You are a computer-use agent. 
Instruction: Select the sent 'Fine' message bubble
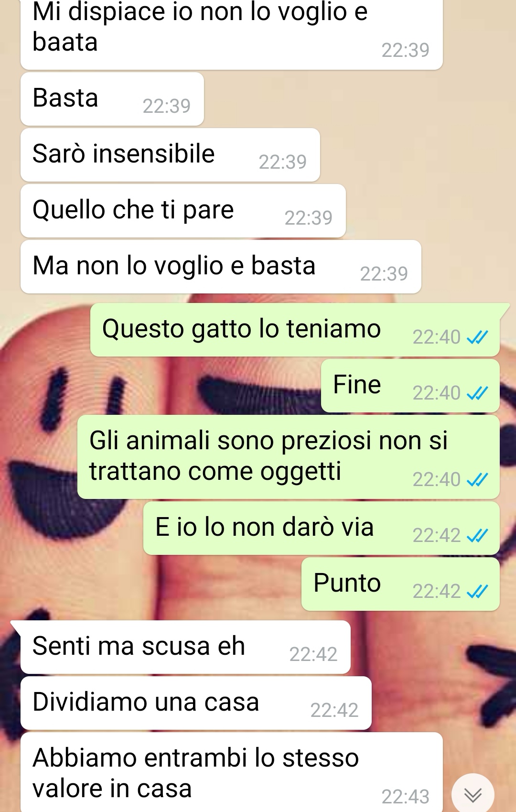click(x=410, y=386)
